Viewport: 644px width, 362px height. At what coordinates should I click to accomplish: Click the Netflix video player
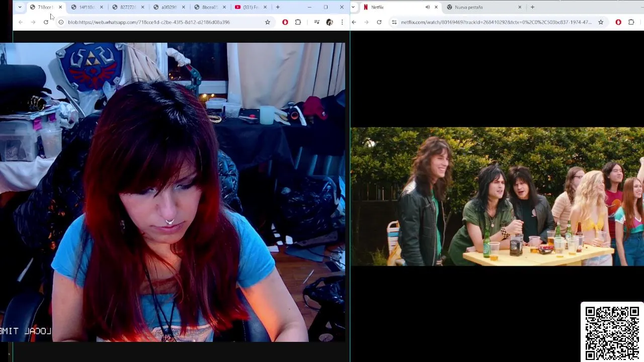tap(497, 196)
